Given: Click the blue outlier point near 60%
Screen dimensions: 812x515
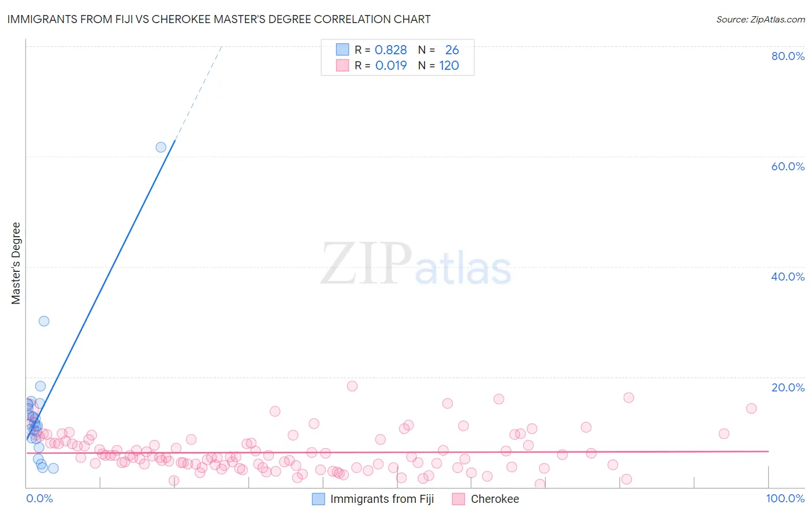Looking at the screenshot, I should tap(161, 147).
